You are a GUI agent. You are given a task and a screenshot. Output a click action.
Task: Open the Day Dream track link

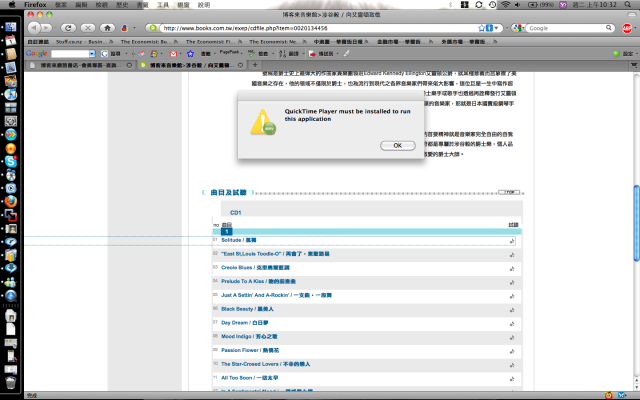(x=244, y=323)
